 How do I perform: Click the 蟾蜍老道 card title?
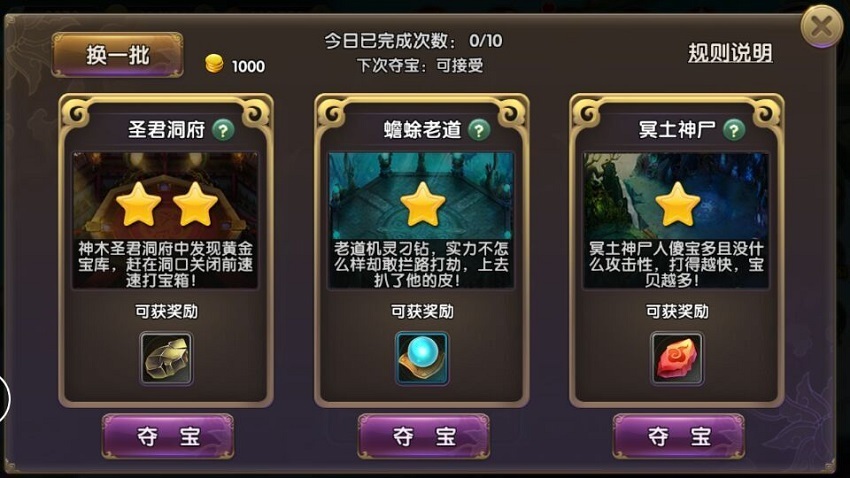pos(422,130)
